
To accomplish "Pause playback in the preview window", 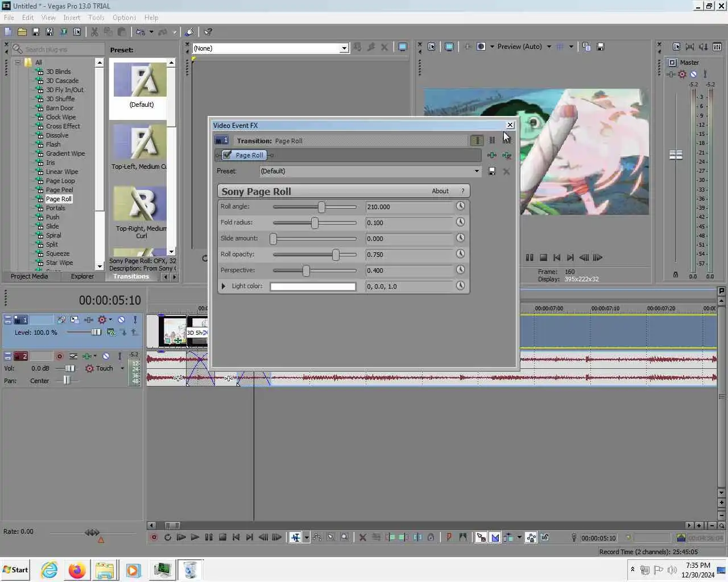I will pos(530,257).
